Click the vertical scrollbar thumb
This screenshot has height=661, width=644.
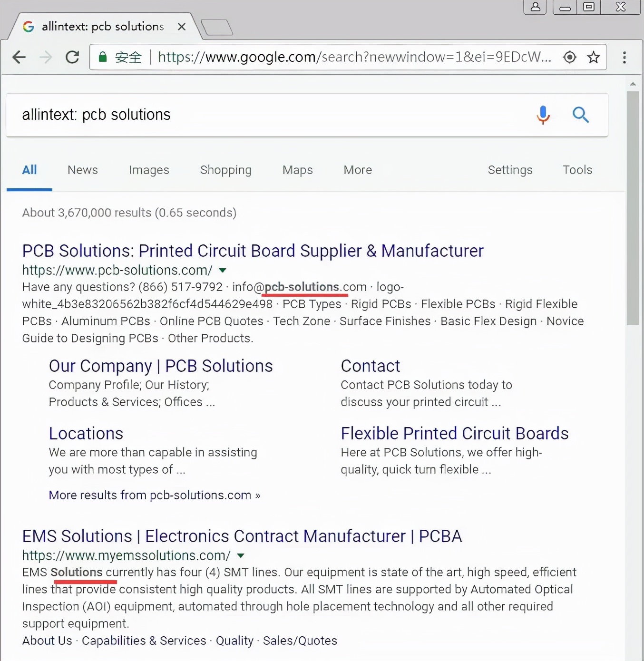click(633, 208)
